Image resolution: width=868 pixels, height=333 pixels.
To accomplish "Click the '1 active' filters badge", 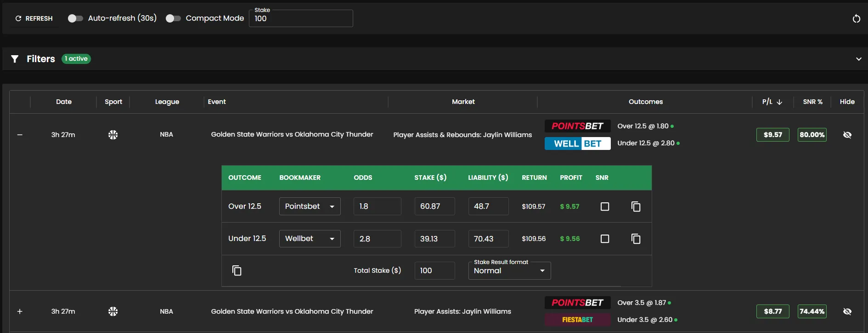I will pos(76,59).
